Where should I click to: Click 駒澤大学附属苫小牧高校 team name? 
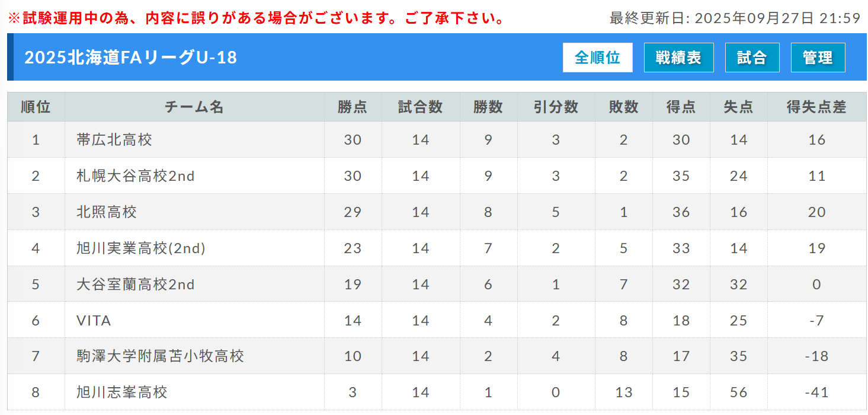[160, 356]
